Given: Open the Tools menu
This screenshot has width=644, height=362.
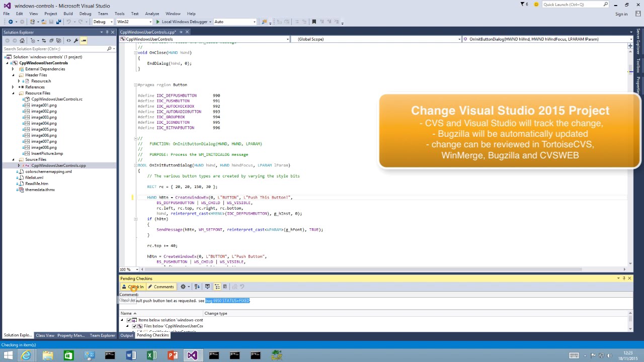Looking at the screenshot, I should (x=120, y=14).
